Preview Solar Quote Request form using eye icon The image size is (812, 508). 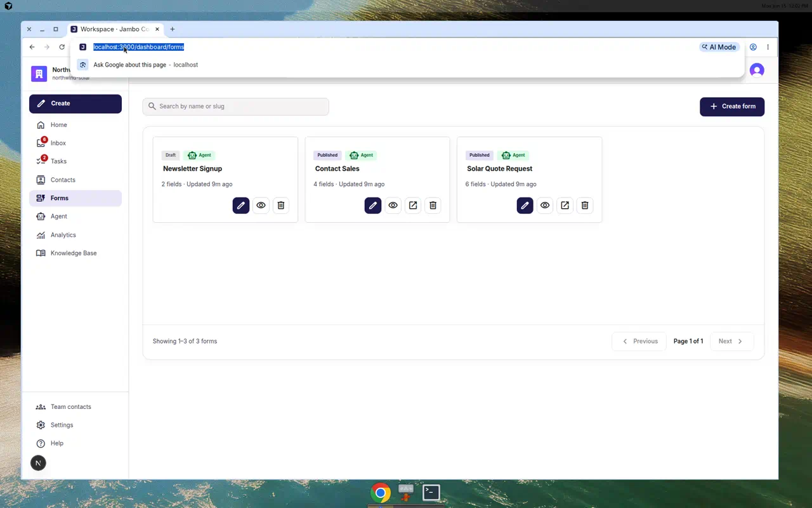click(545, 205)
